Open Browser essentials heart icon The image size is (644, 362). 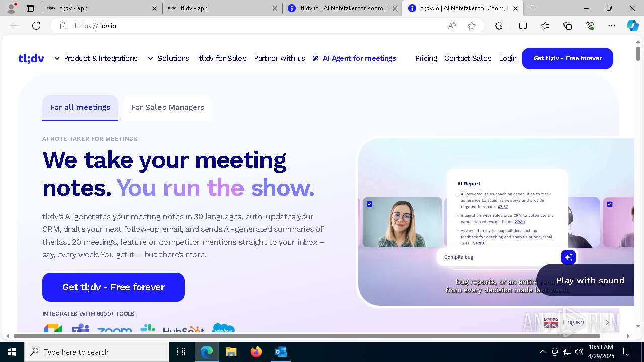[590, 26]
